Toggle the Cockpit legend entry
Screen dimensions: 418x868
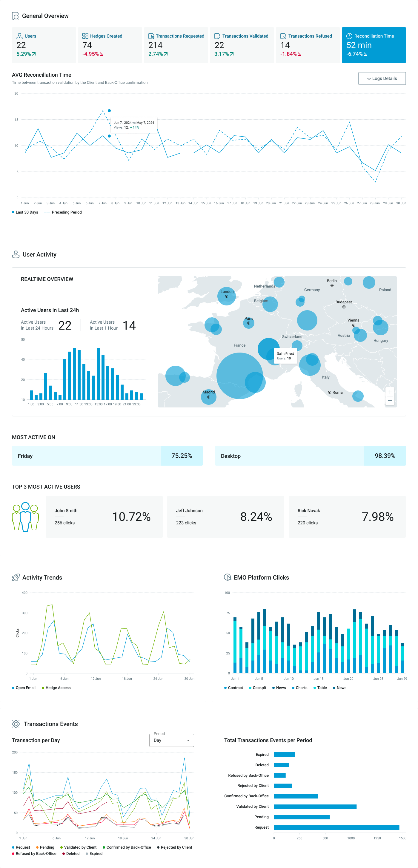pyautogui.click(x=257, y=688)
